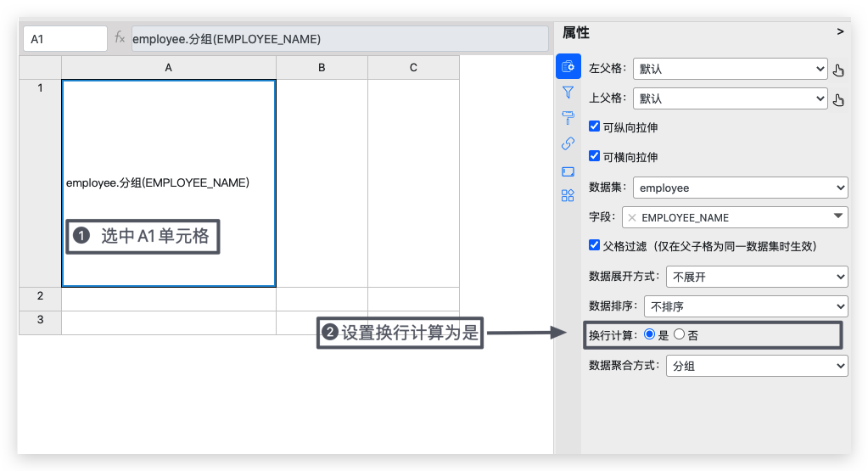This screenshot has height=471, width=868.
Task: Collapse the 属性 panel with the arrow
Action: [840, 31]
